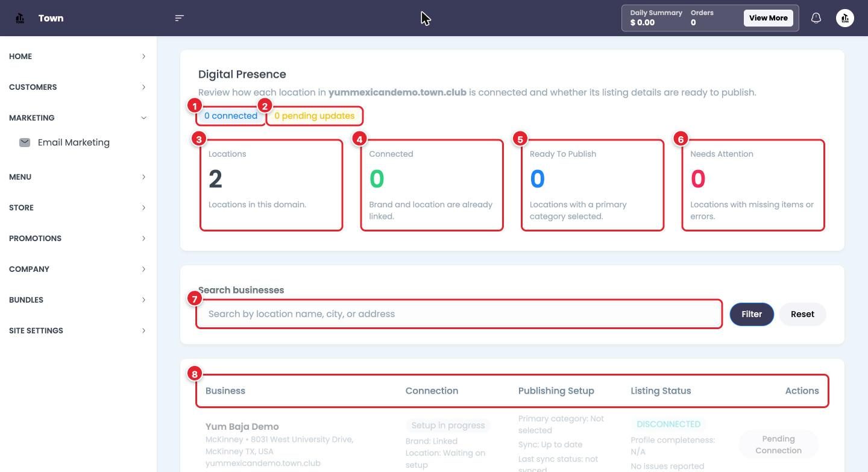The image size is (868, 472).
Task: Expand the MENU sidebar section
Action: coord(78,177)
